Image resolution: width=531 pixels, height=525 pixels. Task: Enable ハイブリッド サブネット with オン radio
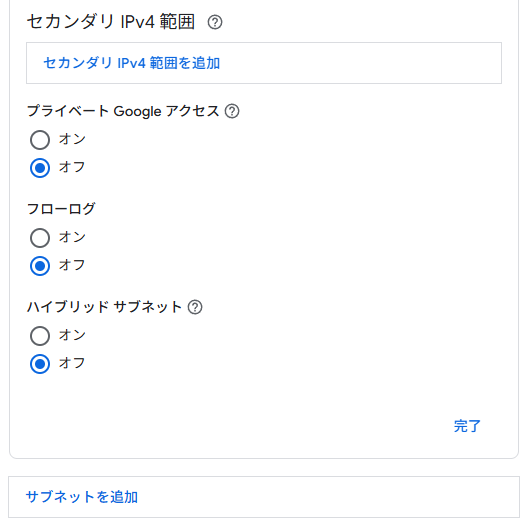pos(40,336)
